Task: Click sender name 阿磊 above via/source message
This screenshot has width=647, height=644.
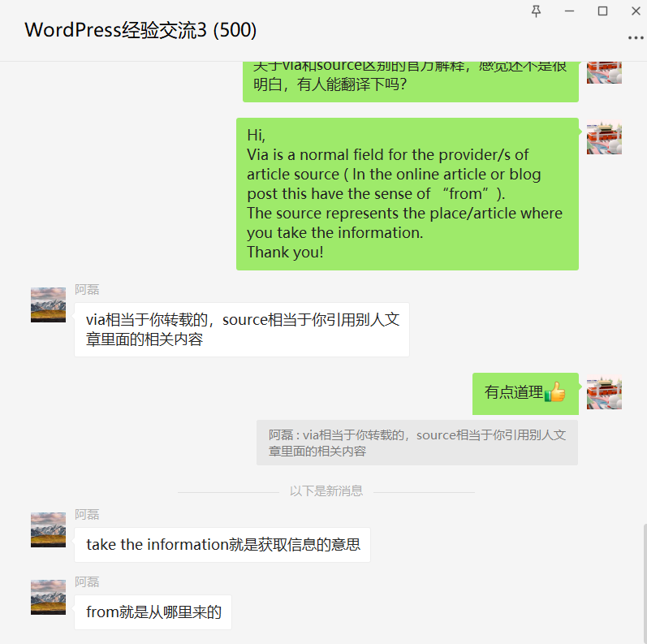Action: point(87,289)
